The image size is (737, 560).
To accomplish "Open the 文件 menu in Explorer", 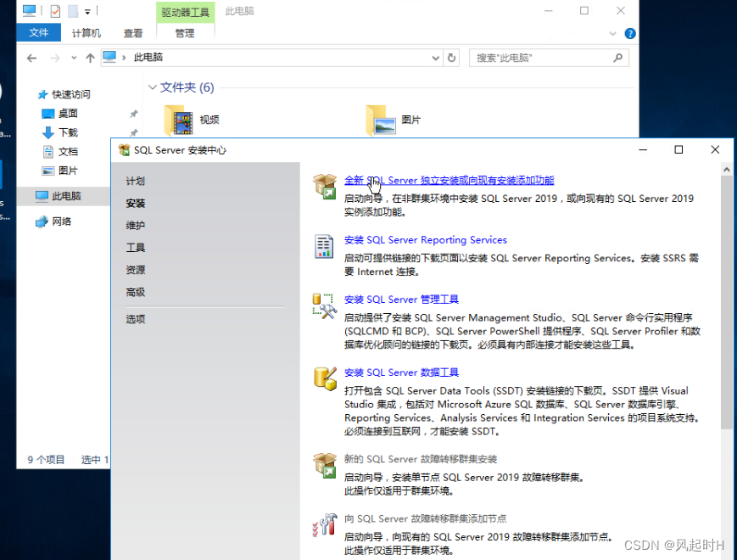I will [x=38, y=32].
